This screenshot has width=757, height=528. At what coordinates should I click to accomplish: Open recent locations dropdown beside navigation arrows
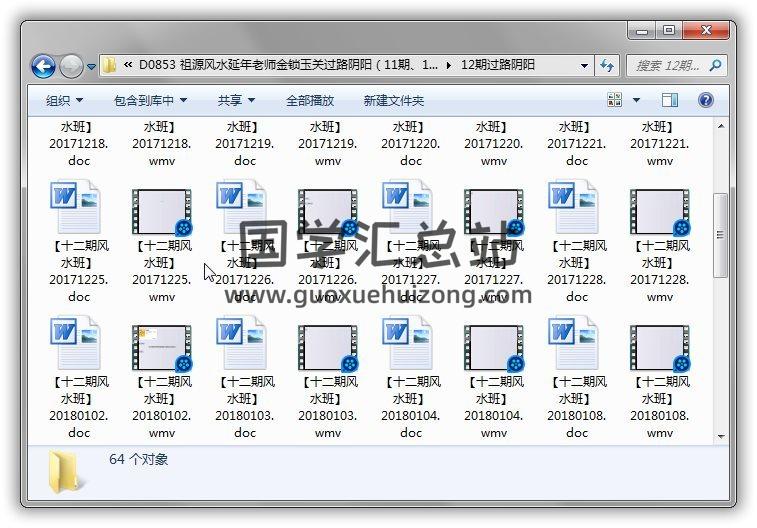[91, 67]
